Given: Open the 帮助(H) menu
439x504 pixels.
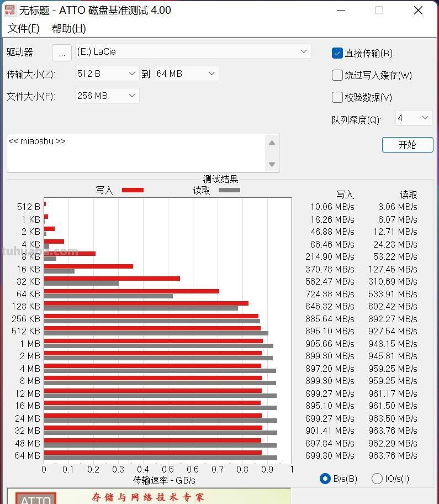Looking at the screenshot, I should click(68, 29).
